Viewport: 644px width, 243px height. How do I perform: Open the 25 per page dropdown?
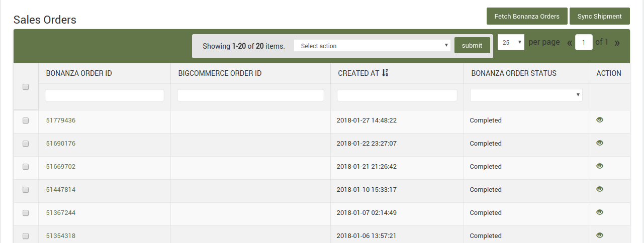[x=511, y=43]
